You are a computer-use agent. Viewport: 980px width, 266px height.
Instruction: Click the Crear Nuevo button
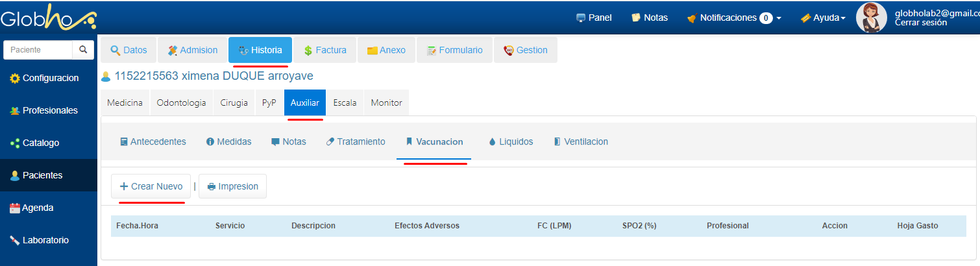(151, 186)
